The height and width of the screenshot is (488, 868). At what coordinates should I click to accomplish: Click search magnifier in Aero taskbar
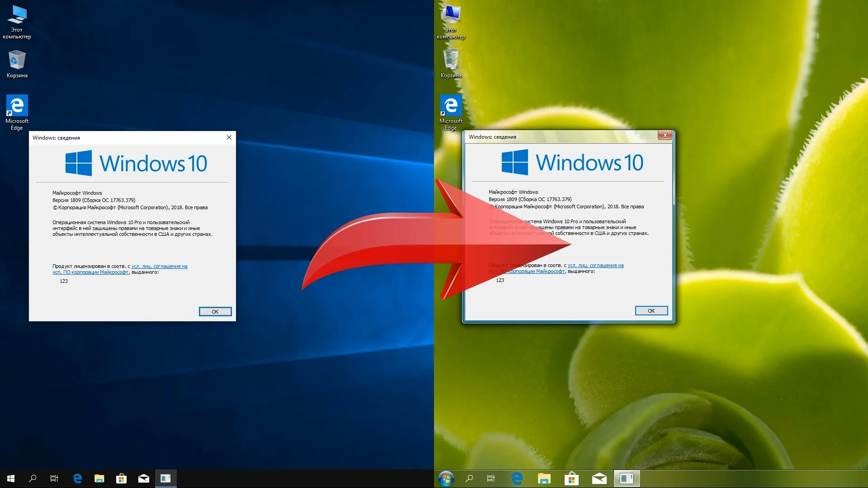(x=469, y=478)
